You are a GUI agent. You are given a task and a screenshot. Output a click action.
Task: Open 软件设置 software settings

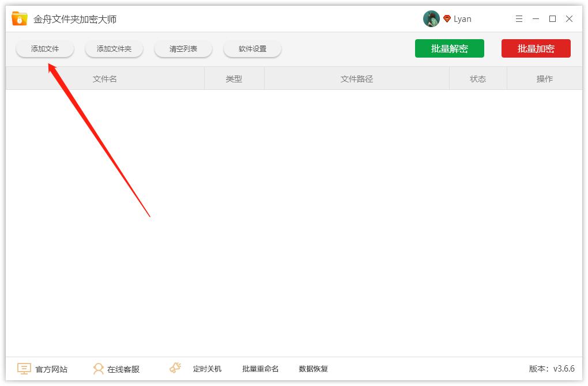pyautogui.click(x=252, y=48)
